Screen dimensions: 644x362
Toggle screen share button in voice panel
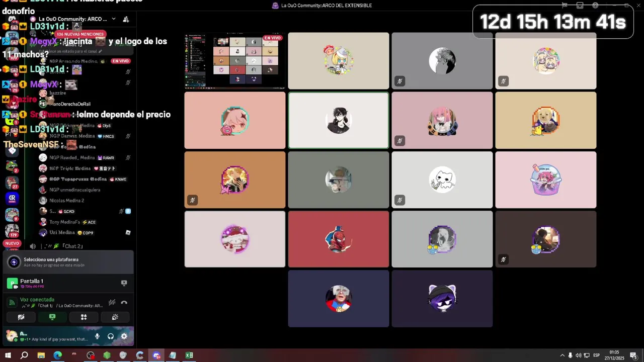point(52,317)
